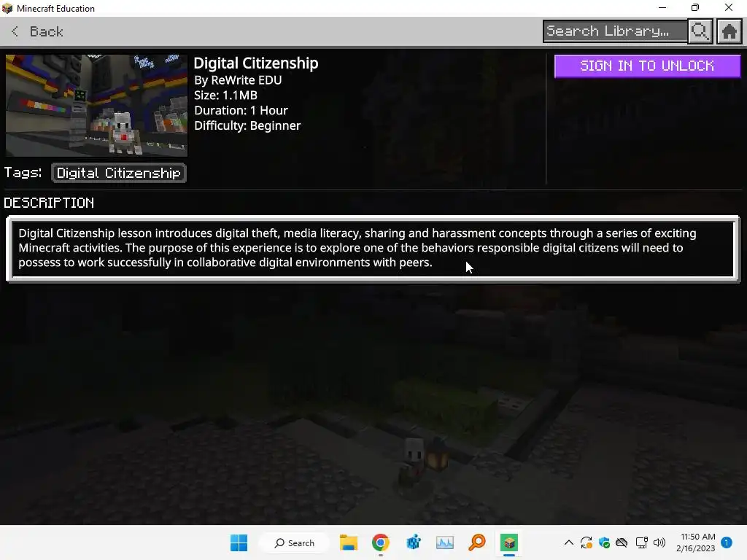Open Windows Security tray icon
Image resolution: width=747 pixels, height=560 pixels.
tap(604, 542)
